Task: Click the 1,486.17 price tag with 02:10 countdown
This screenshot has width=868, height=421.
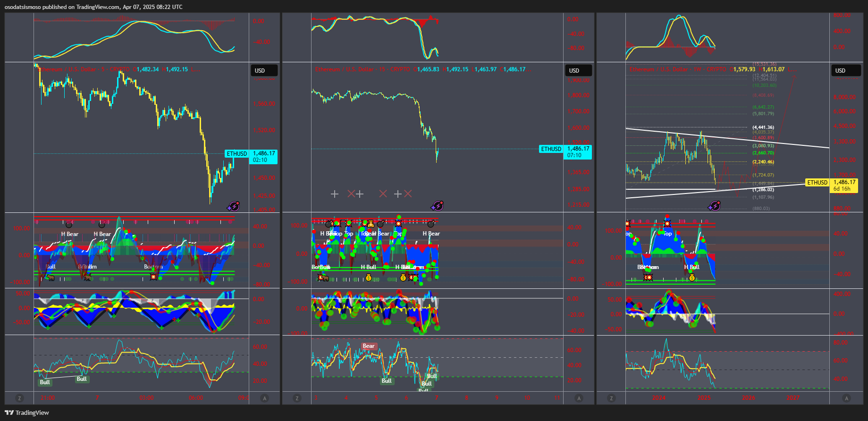Action: click(x=264, y=157)
